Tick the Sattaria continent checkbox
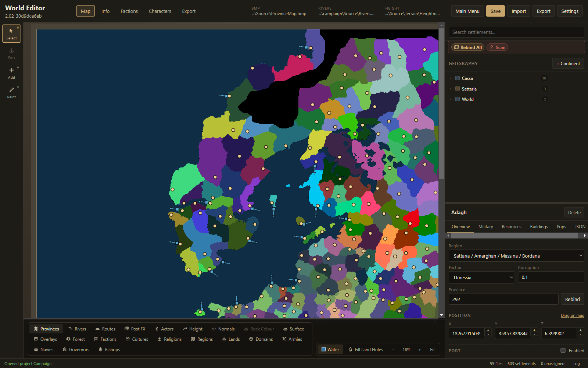The image size is (588, 368). (458, 89)
